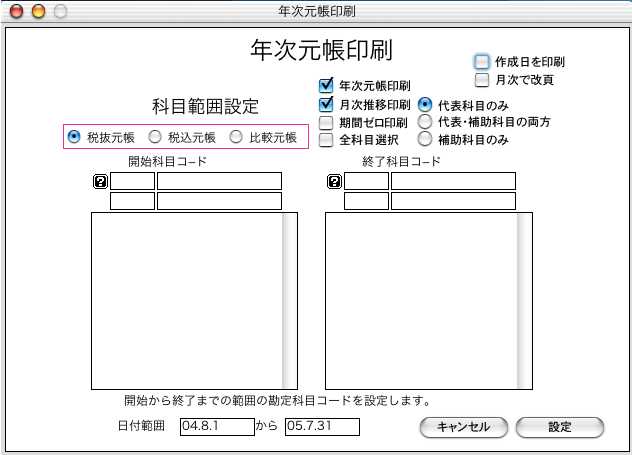Screen dimensions: 632x455
Task: Click the 終了科目コード code input field
Action: (366, 181)
